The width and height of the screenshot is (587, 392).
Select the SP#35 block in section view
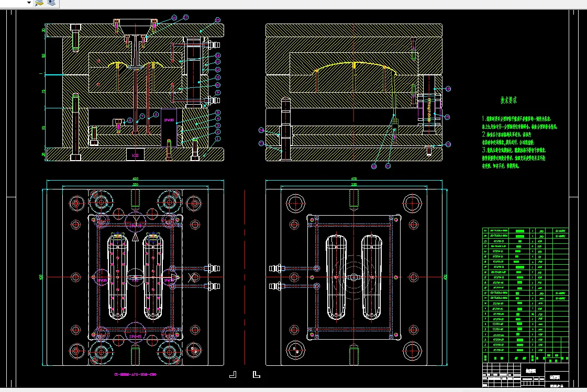coord(169,128)
